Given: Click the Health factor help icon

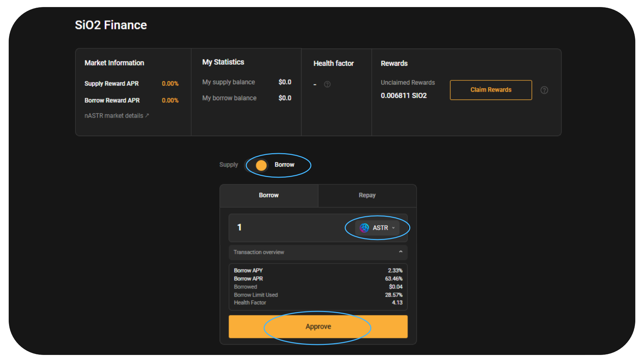Looking at the screenshot, I should [x=327, y=84].
